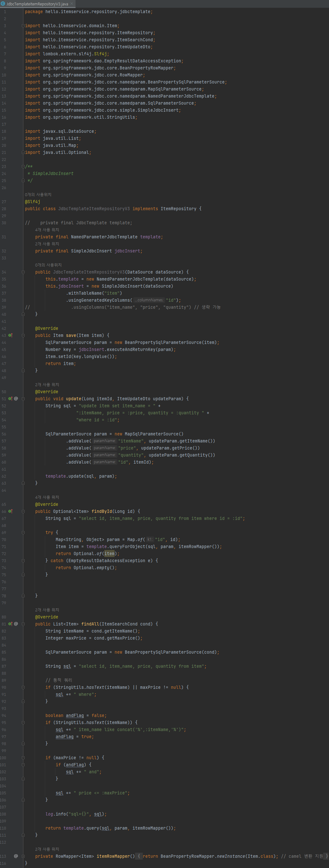The height and width of the screenshot is (868, 329).
Task: Open '2개 사용 위치' usages above the jdbcInsert field
Action: coord(47,244)
